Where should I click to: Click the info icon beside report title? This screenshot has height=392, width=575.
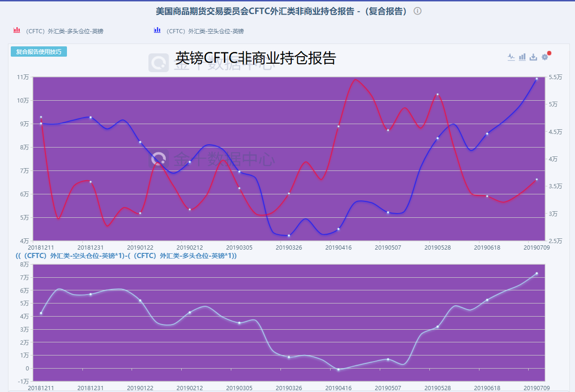coord(418,11)
